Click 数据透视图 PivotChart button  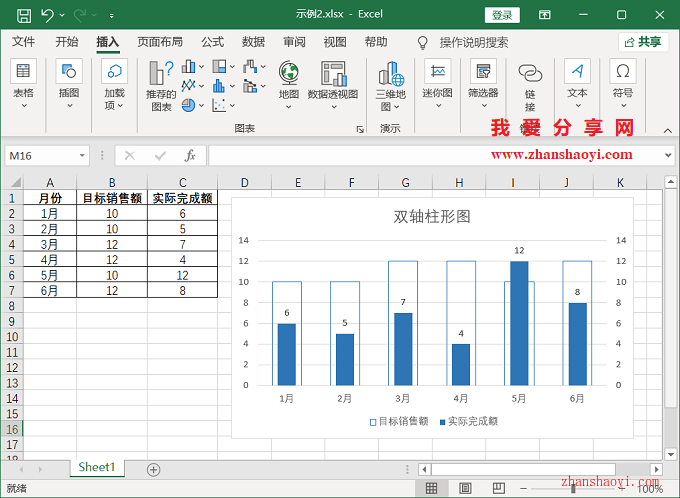(333, 85)
